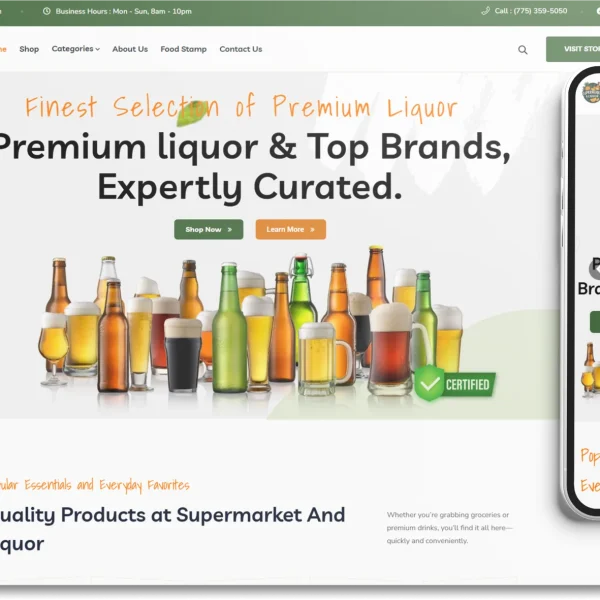Click the double-arrow icon on Learn More
Viewport: 600px width, 600px height.
click(x=312, y=229)
